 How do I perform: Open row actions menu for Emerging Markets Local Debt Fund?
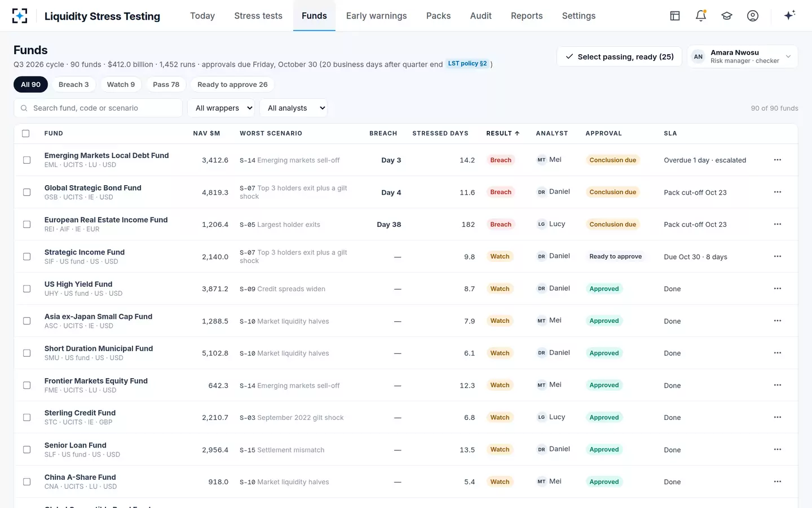click(778, 160)
